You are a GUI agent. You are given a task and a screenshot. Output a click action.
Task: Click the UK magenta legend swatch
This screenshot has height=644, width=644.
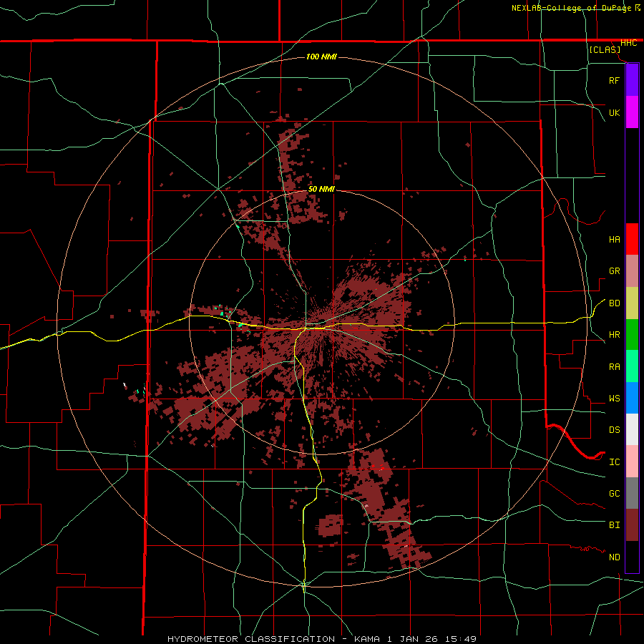[x=632, y=112]
